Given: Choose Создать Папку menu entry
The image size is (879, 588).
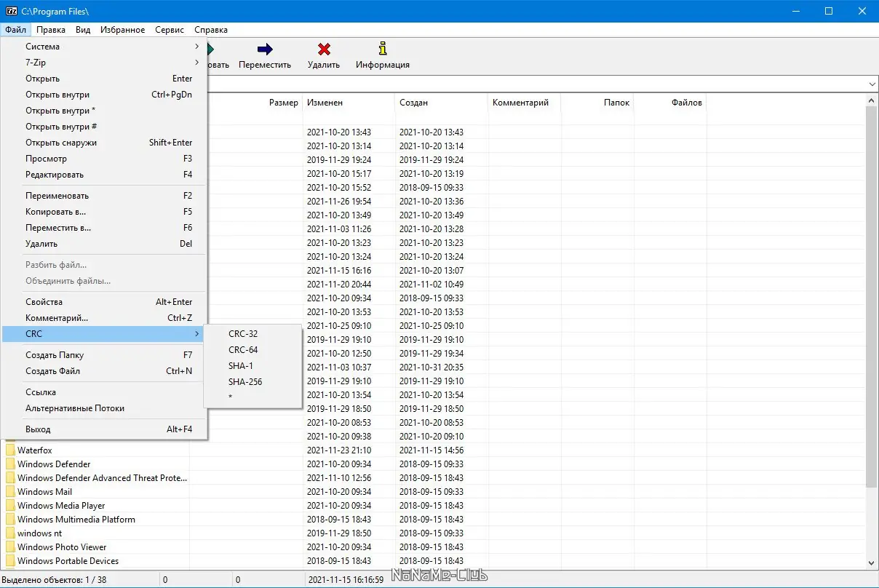Looking at the screenshot, I should tap(105, 355).
